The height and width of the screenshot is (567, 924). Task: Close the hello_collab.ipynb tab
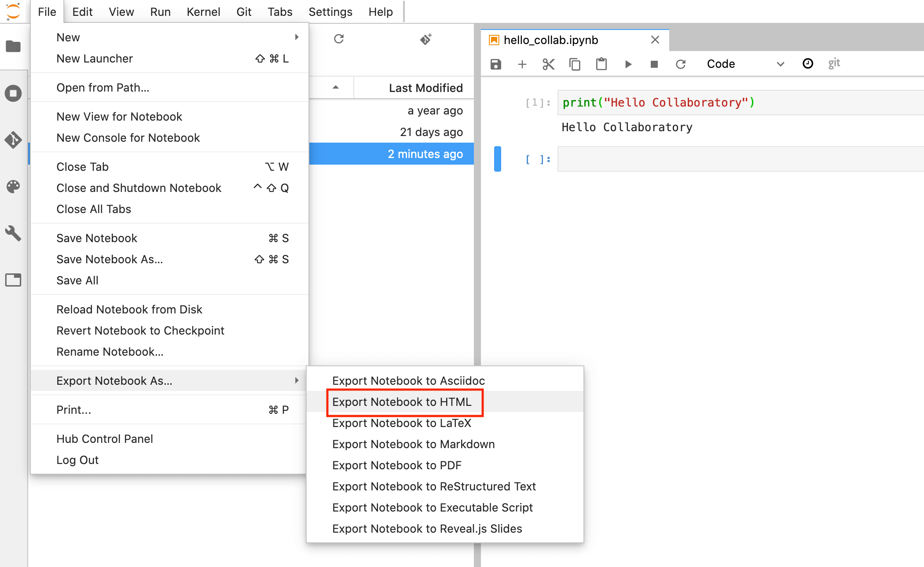(x=655, y=40)
